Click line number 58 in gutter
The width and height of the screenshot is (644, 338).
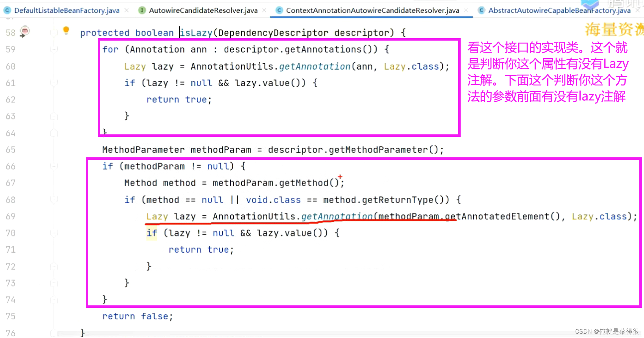[x=11, y=33]
